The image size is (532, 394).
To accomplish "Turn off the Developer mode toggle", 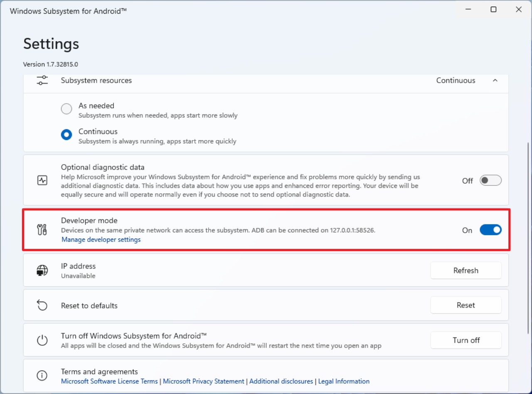I will (x=490, y=230).
